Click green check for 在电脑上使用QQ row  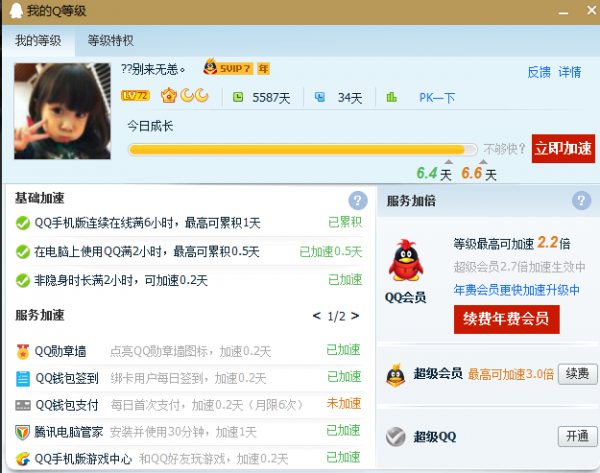click(x=23, y=252)
